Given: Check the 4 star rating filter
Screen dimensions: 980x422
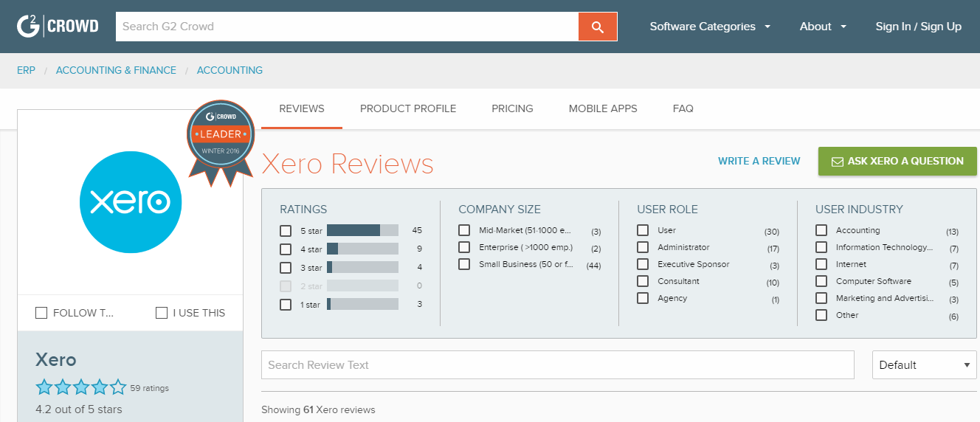Looking at the screenshot, I should tap(286, 249).
